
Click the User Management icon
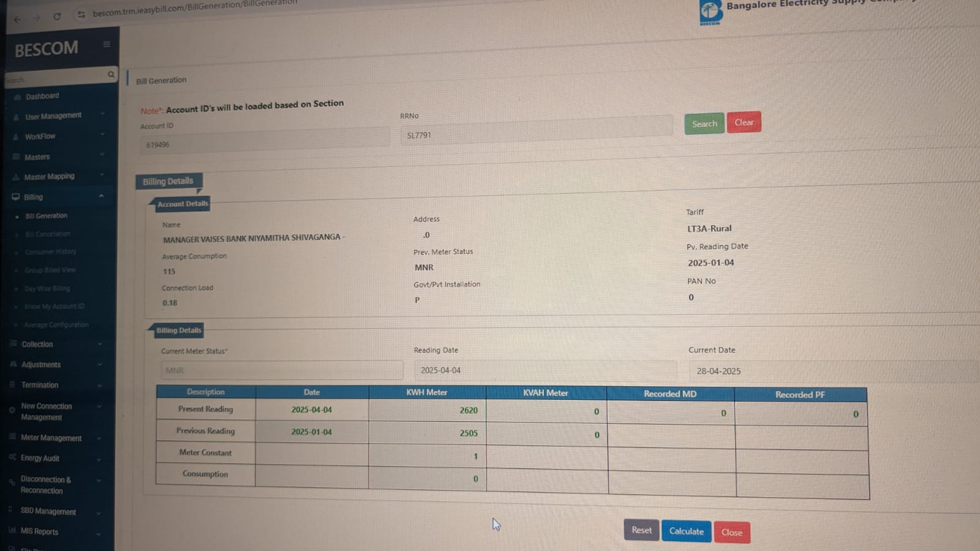point(17,117)
